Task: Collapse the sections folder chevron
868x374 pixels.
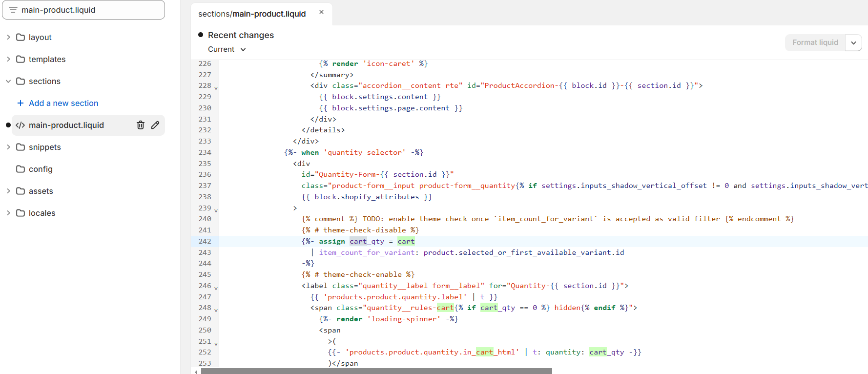Action: click(x=8, y=81)
